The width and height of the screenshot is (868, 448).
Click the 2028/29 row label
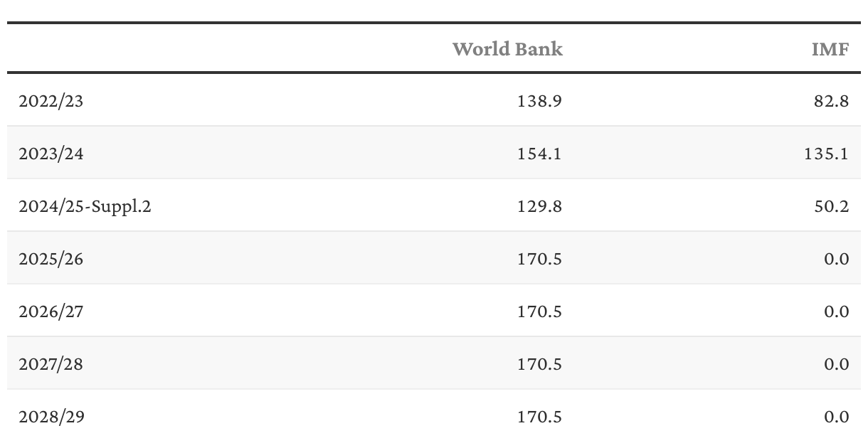tap(51, 417)
